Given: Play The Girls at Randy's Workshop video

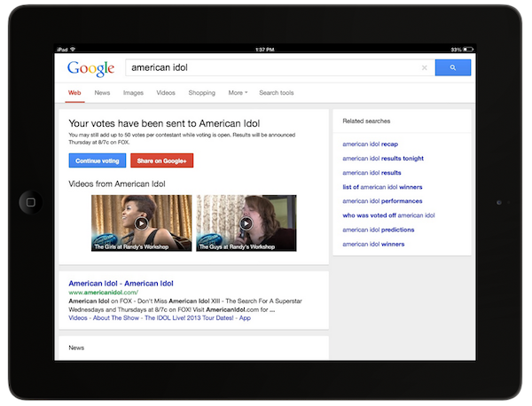Looking at the screenshot, I should pyautogui.click(x=142, y=223).
